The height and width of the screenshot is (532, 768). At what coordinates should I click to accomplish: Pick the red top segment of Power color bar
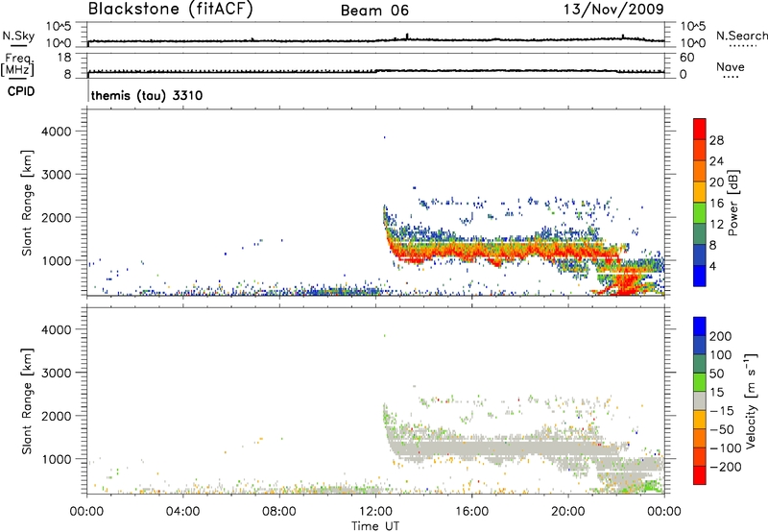pyautogui.click(x=700, y=129)
